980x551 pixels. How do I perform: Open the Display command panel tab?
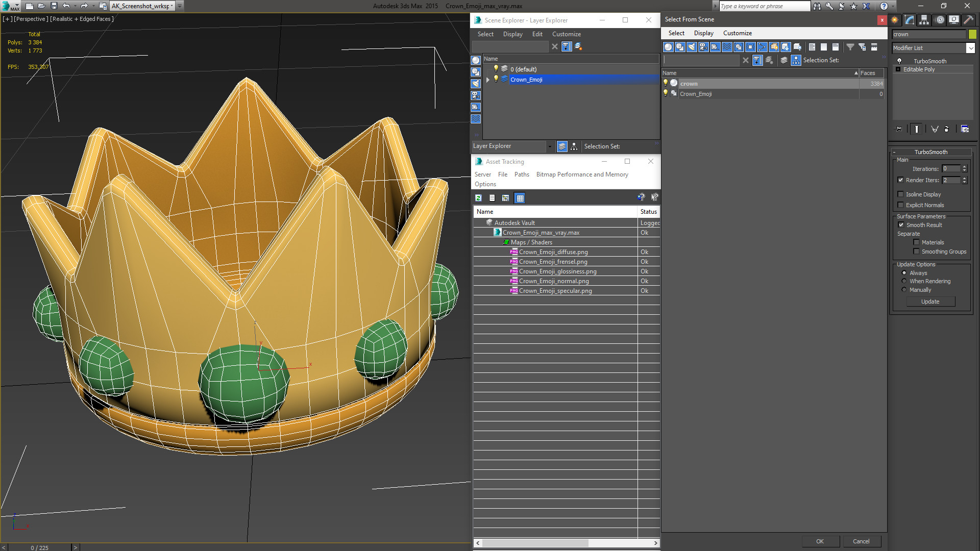click(953, 20)
